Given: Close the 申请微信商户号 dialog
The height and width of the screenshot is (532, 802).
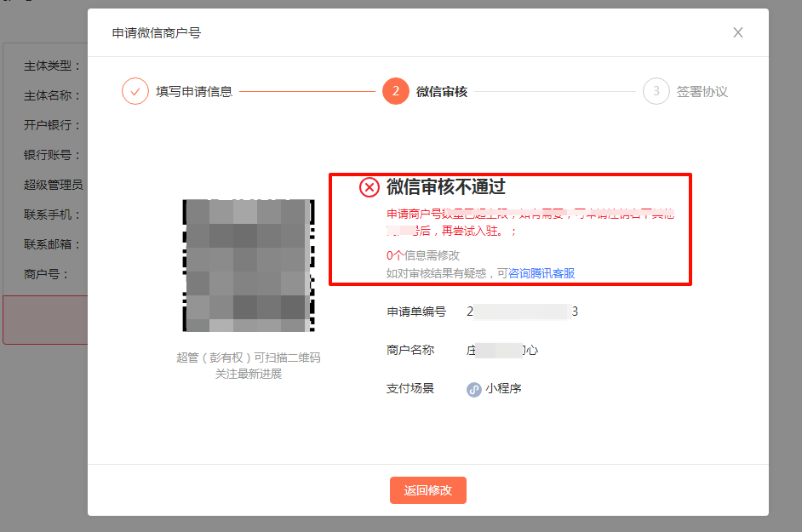Looking at the screenshot, I should click(737, 32).
